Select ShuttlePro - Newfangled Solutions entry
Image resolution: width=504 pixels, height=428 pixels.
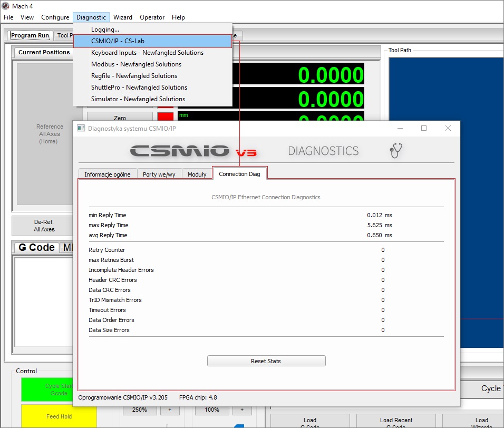pyautogui.click(x=153, y=87)
